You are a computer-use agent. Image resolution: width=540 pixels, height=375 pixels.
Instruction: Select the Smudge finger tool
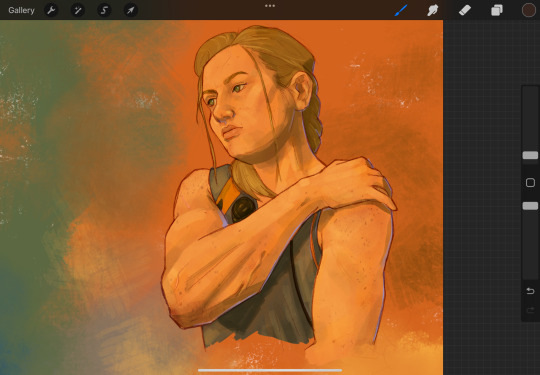(x=433, y=10)
